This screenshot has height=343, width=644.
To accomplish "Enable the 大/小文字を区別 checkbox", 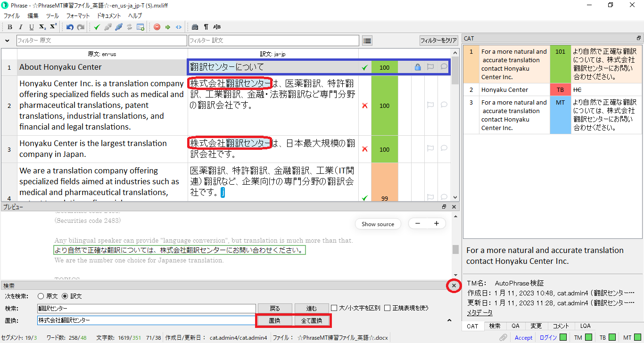I will click(x=334, y=308).
